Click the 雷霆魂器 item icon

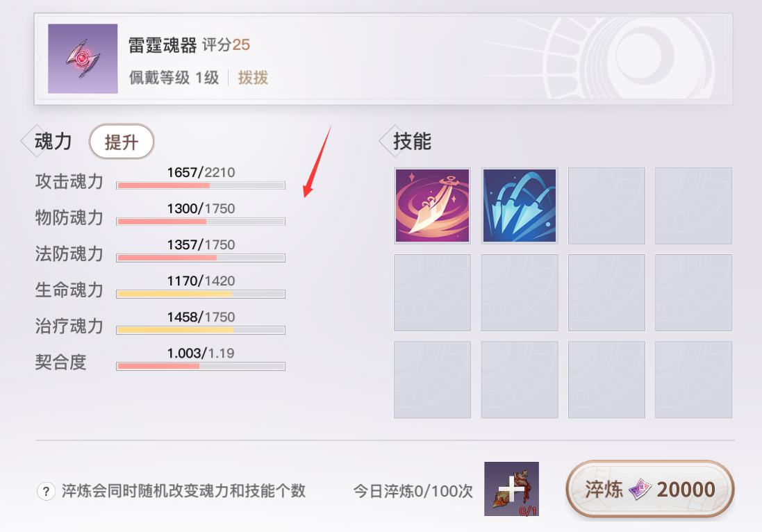(83, 58)
